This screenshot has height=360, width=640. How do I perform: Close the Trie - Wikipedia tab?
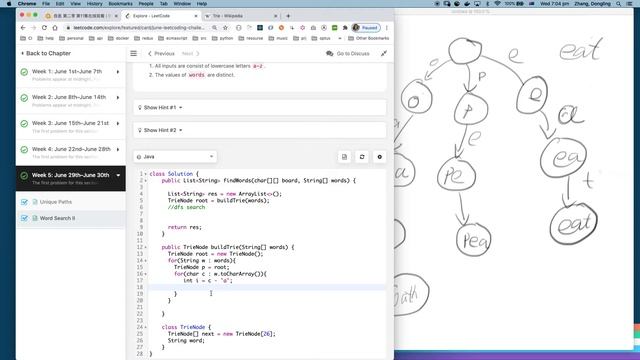[x=276, y=16]
